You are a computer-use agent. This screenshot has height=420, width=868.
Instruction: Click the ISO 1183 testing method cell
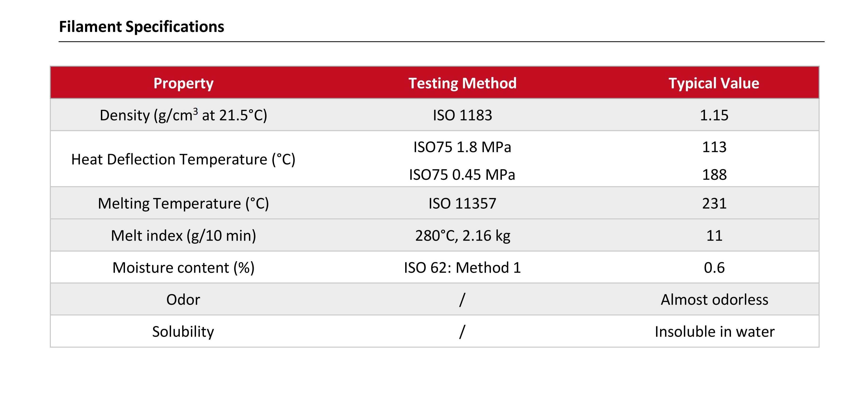(462, 115)
